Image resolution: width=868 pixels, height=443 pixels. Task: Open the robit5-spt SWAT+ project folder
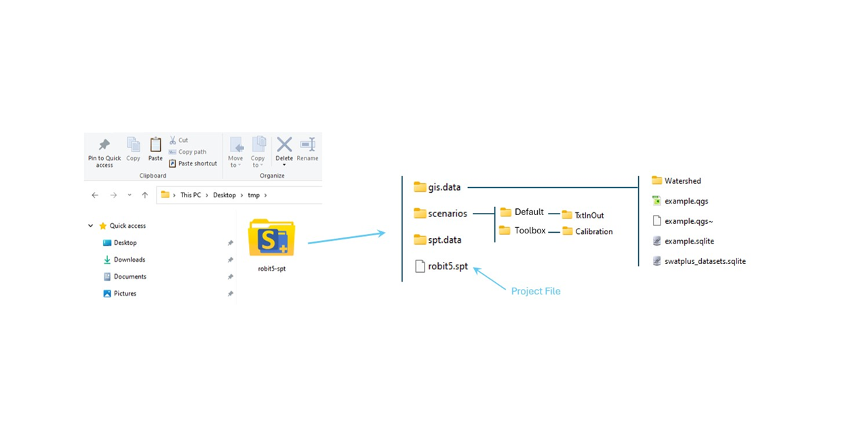(x=271, y=239)
